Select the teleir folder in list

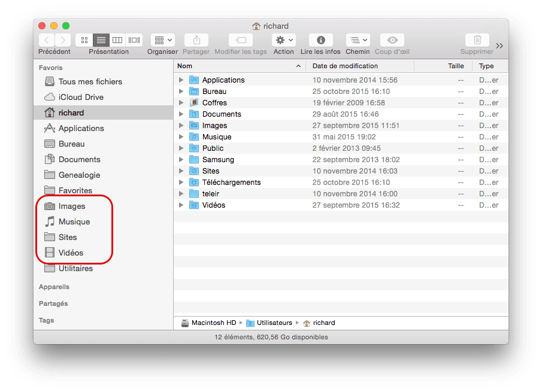(x=341, y=194)
